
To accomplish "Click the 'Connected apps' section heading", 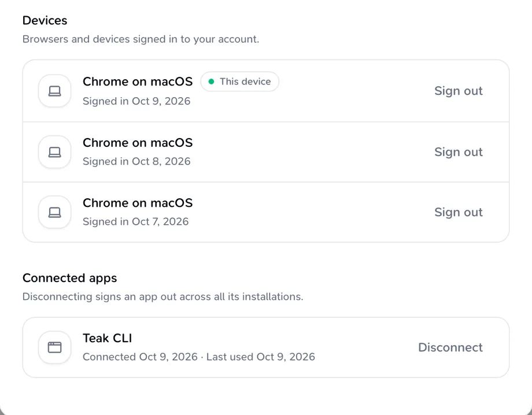I will [x=69, y=278].
